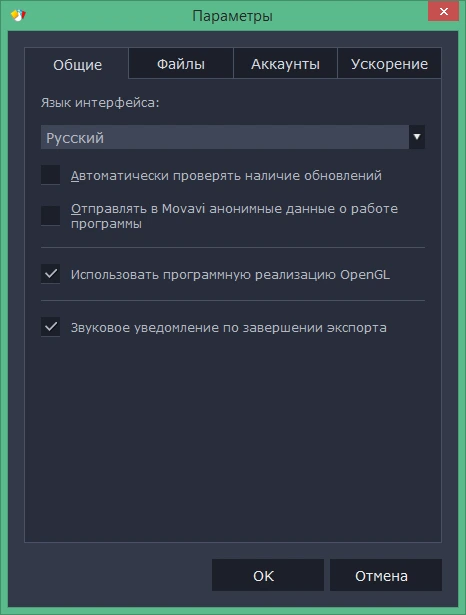Click the Язык интерфейса label text

click(100, 103)
